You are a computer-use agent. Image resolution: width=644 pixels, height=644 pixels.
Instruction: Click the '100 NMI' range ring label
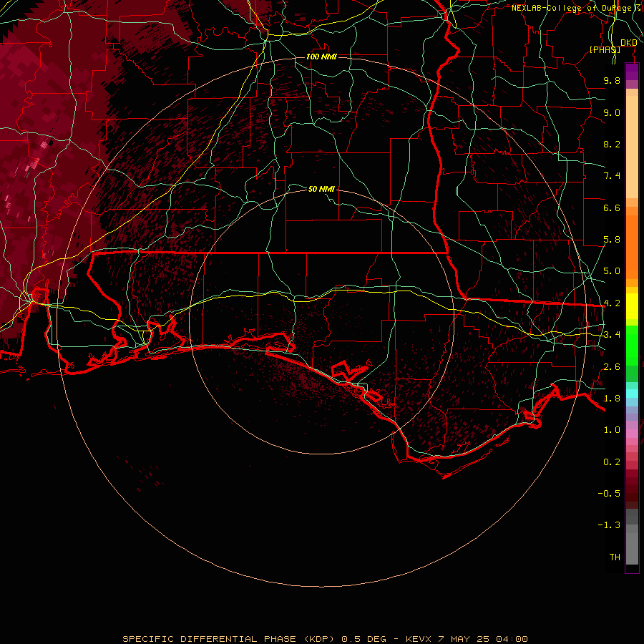click(321, 57)
